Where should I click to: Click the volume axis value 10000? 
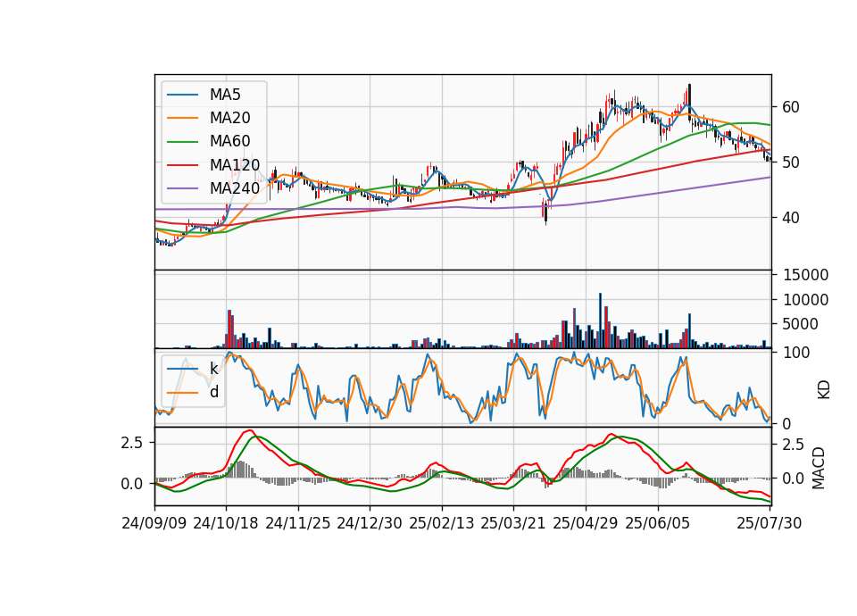point(805,300)
